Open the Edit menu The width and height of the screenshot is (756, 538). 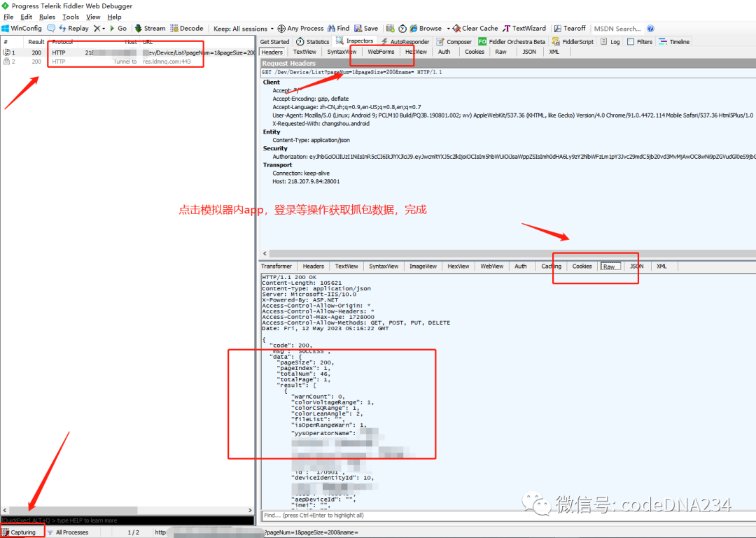[x=26, y=17]
